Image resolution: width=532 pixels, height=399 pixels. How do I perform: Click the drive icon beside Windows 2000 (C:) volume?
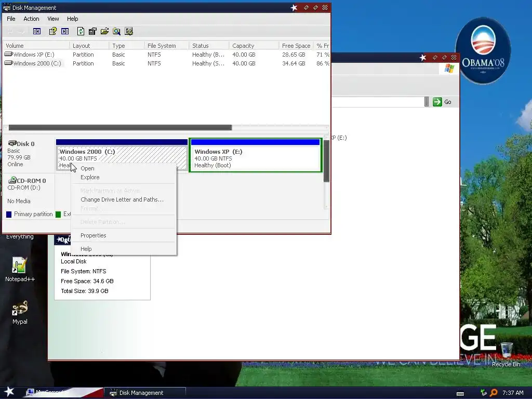(x=8, y=63)
